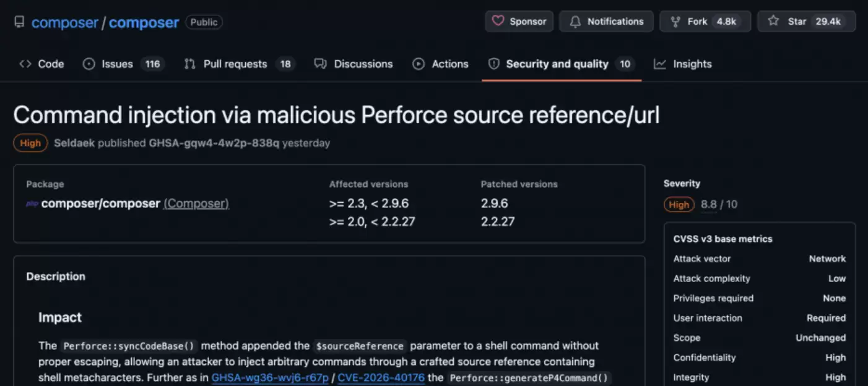Click the Integrity High value
Viewport: 868px width, 386px height.
[836, 377]
